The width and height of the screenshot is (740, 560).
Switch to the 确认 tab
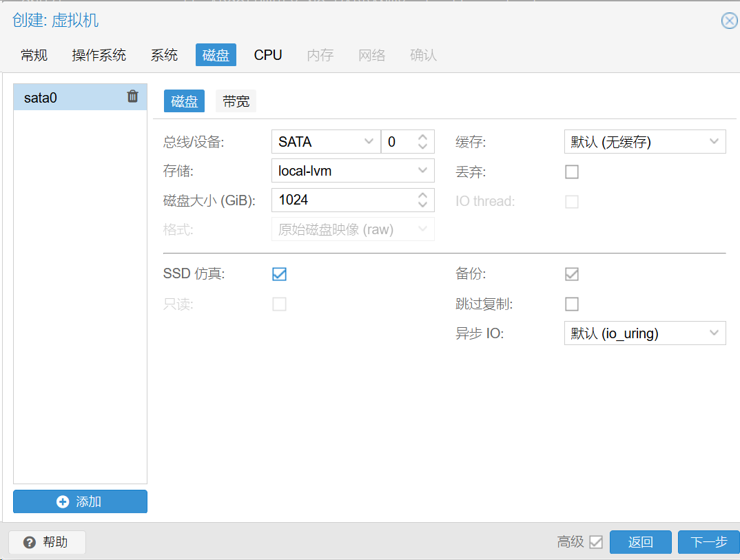(x=423, y=55)
